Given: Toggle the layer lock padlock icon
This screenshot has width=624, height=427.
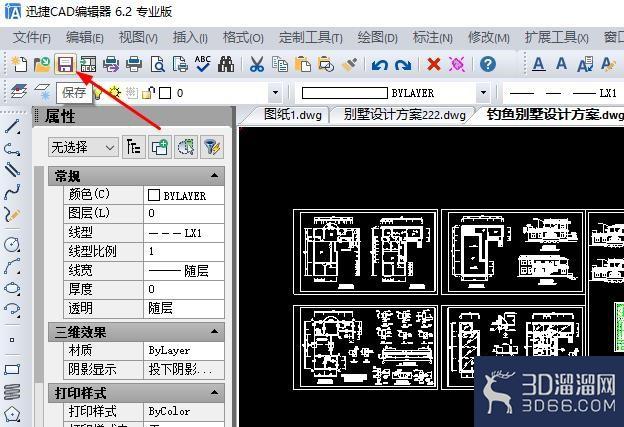Looking at the screenshot, I should click(148, 93).
